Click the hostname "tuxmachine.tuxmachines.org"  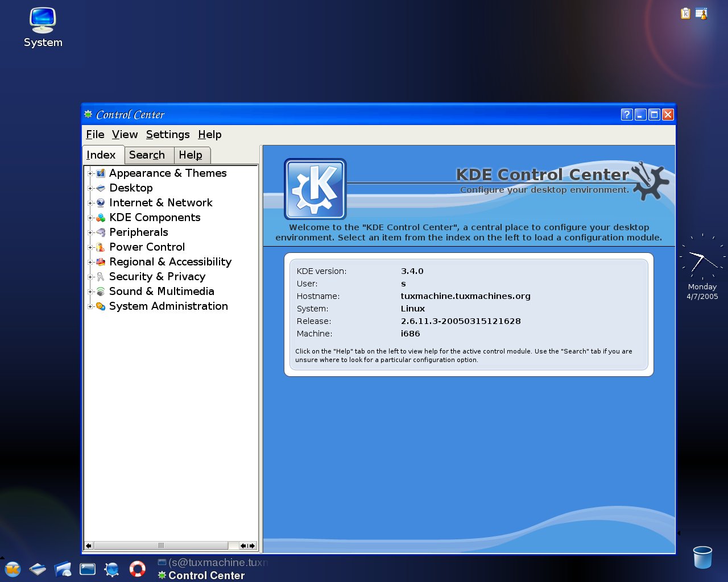point(465,296)
